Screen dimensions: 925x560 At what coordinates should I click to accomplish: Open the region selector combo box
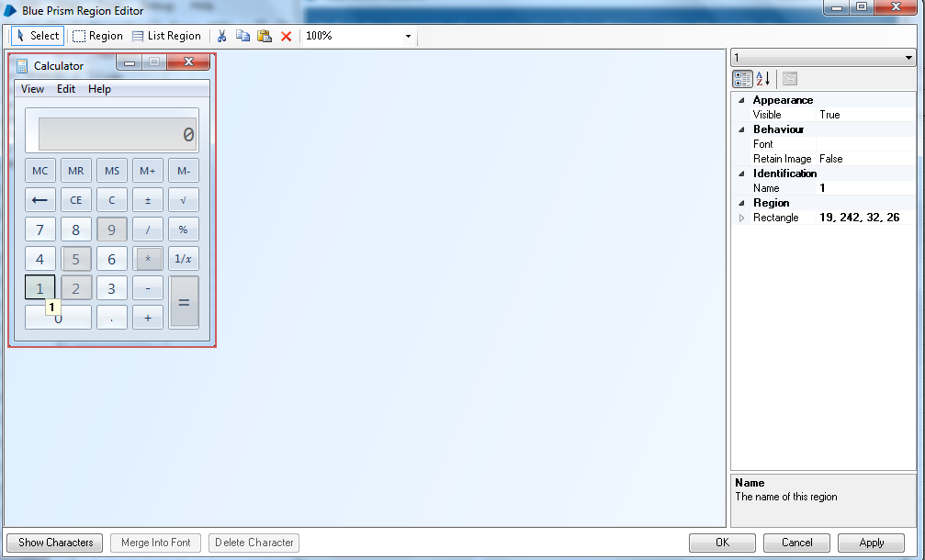click(908, 57)
